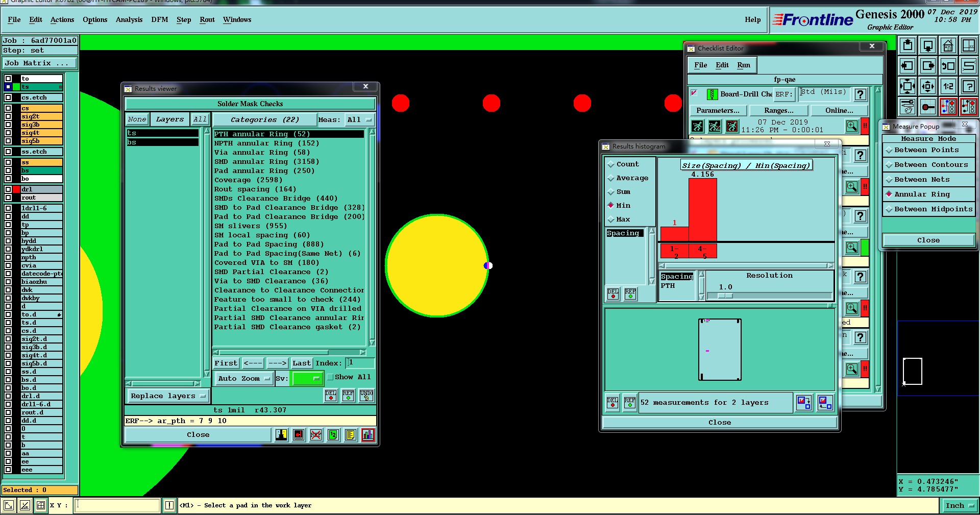Click the Ranges... button
Viewport: 980px width, 515px height.
tap(779, 111)
